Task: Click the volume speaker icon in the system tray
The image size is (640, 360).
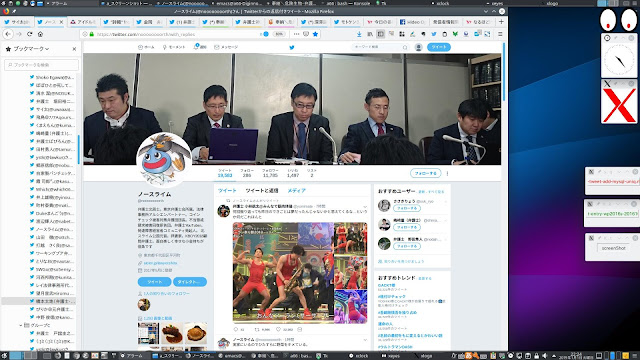Action: tap(545, 356)
